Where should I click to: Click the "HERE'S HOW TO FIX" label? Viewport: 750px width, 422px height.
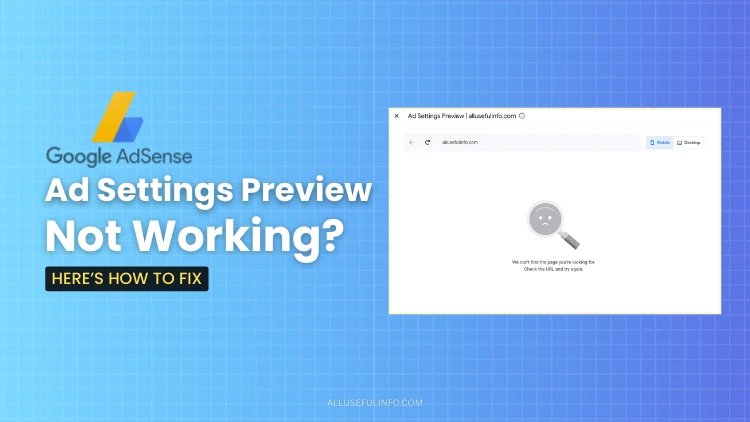point(127,278)
